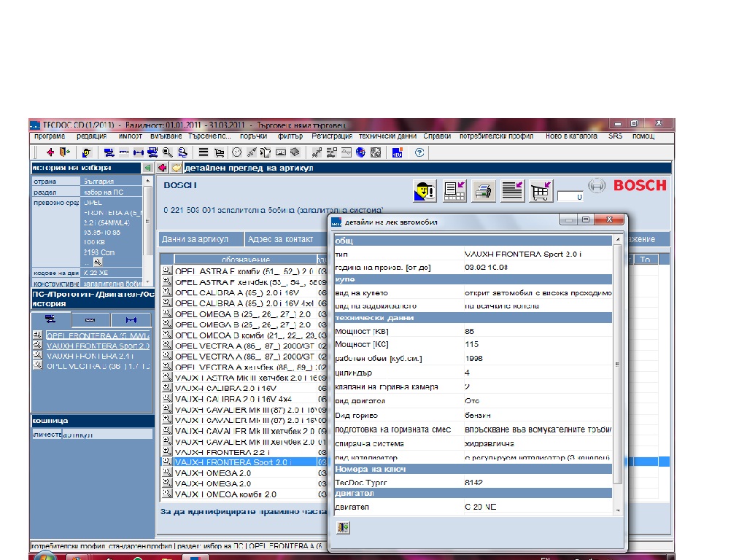This screenshot has height=560, width=747.
Task: Click vehicle dialog scrollbar down arrow
Action: [617, 510]
